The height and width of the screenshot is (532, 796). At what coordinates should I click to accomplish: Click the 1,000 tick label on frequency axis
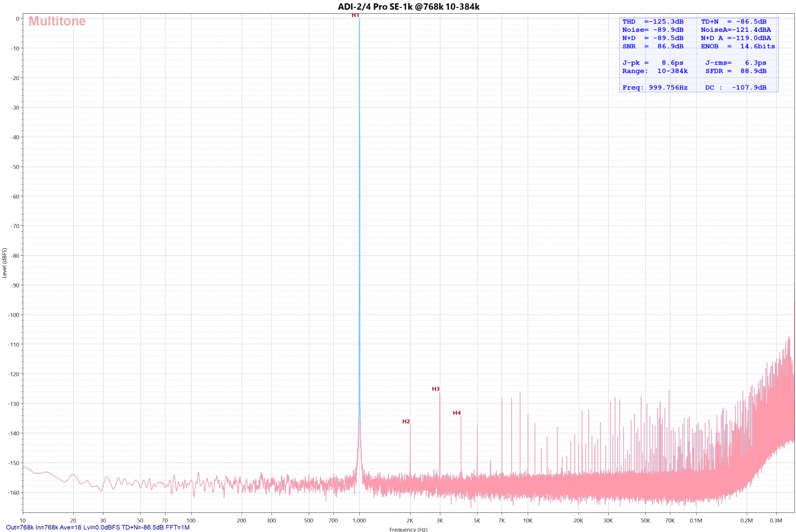point(359,520)
